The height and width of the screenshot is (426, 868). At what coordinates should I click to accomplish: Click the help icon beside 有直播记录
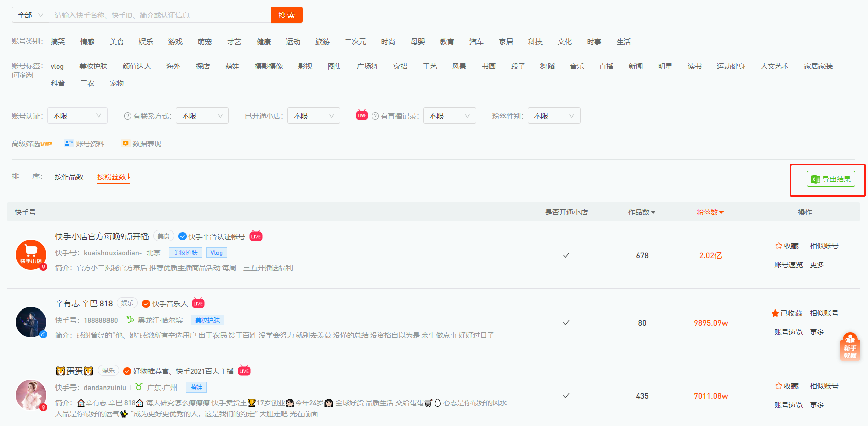(375, 116)
